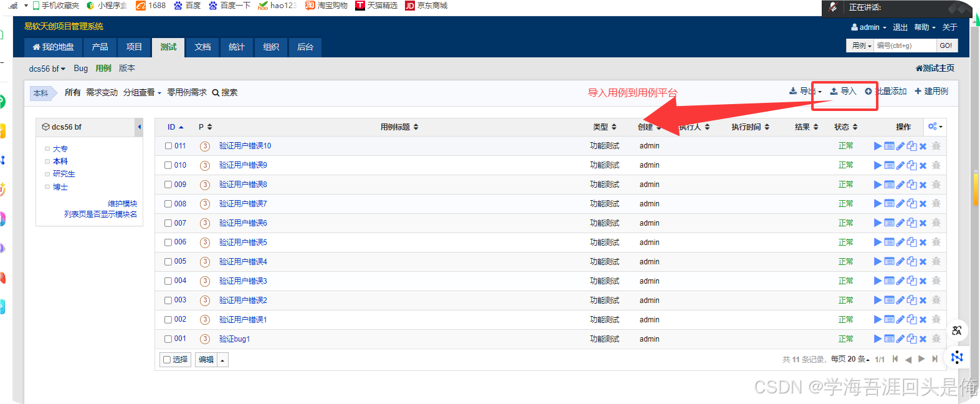Viewport: 980px width, 404px height.
Task: Open 天猫精选 bookmark in browser bar
Action: tap(376, 6)
